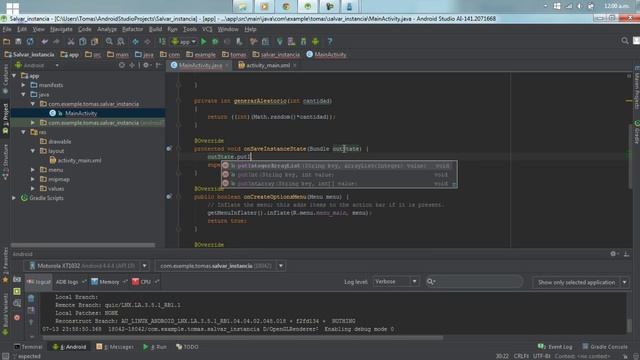
Task: Select the MainActivity.java editor tab
Action: 199,65
